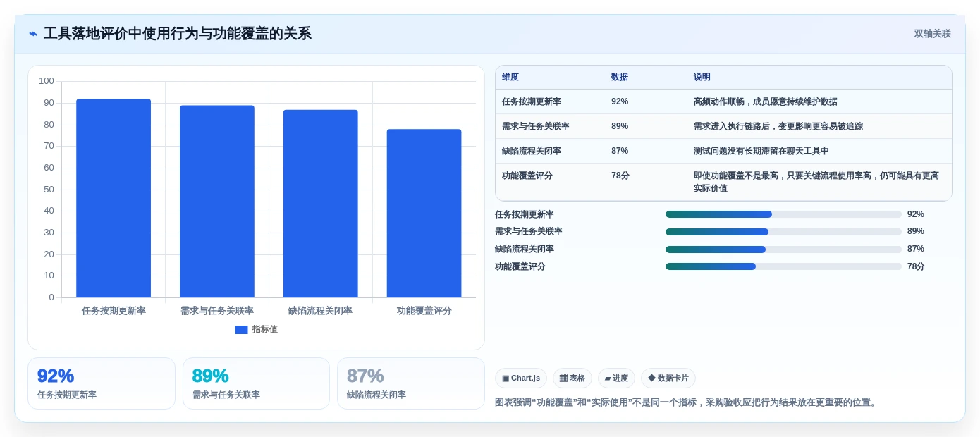Image resolution: width=980 pixels, height=437 pixels.
Task: Click the 数据卡片 tag chip
Action: tap(668, 378)
